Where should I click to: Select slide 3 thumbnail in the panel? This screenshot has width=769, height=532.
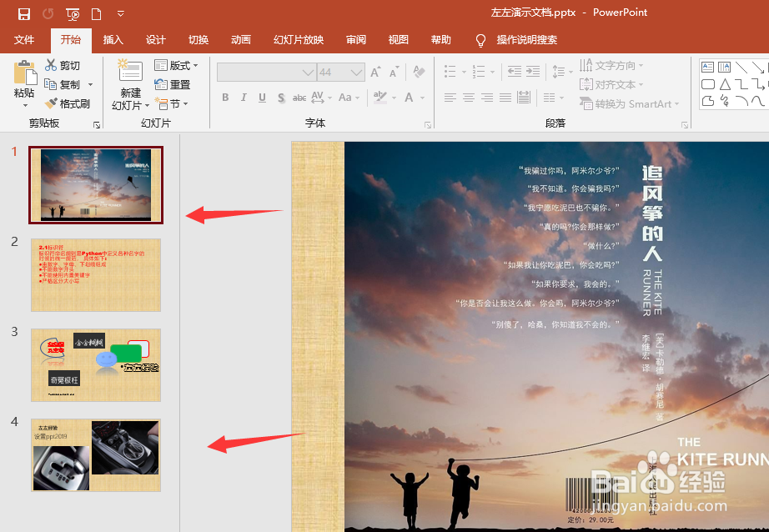pos(95,364)
